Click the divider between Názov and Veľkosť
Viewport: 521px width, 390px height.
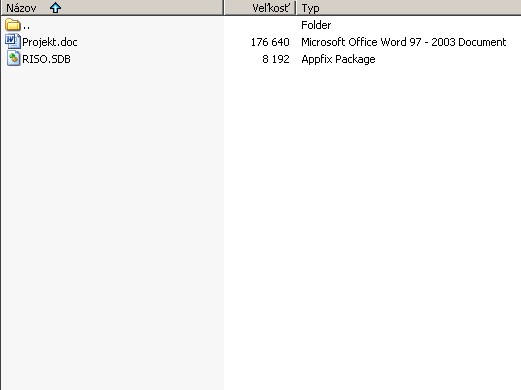click(224, 8)
